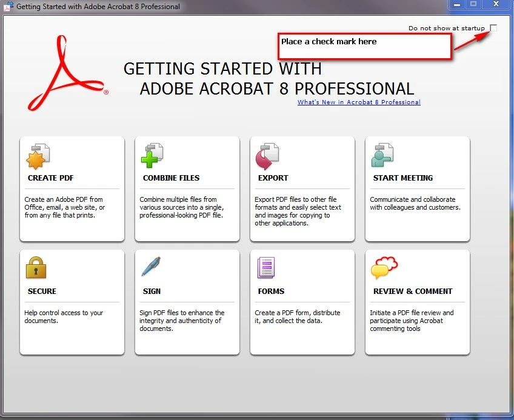Click 'Create an Adobe PDF from Office' description
The height and width of the screenshot is (420, 514).
(65, 207)
